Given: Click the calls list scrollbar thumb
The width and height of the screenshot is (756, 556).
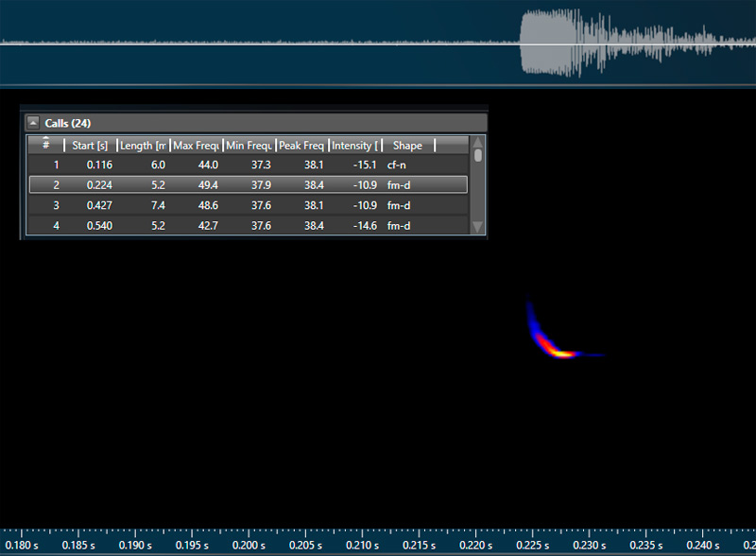Looking at the screenshot, I should [478, 155].
